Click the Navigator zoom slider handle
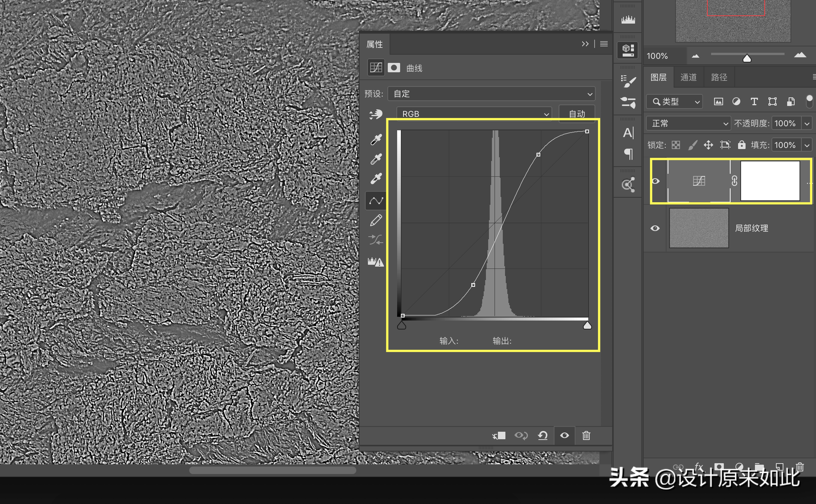816x504 pixels. (x=747, y=58)
